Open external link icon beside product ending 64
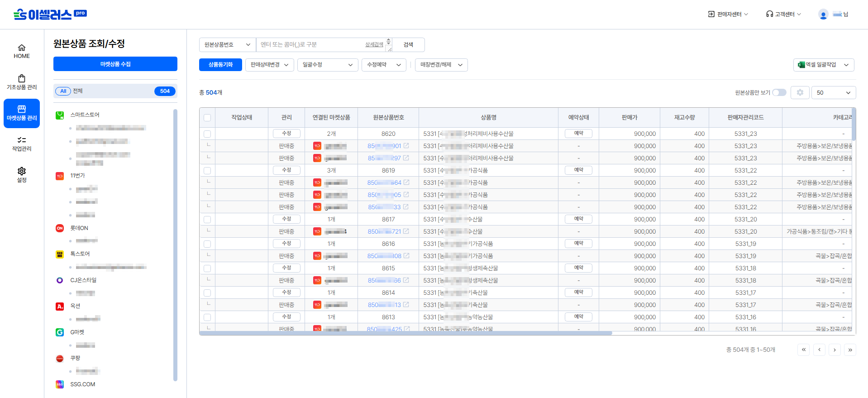The image size is (868, 398). tap(406, 182)
